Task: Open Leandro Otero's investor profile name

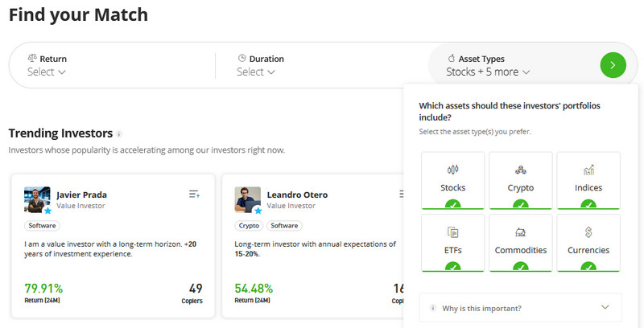Action: pos(295,195)
